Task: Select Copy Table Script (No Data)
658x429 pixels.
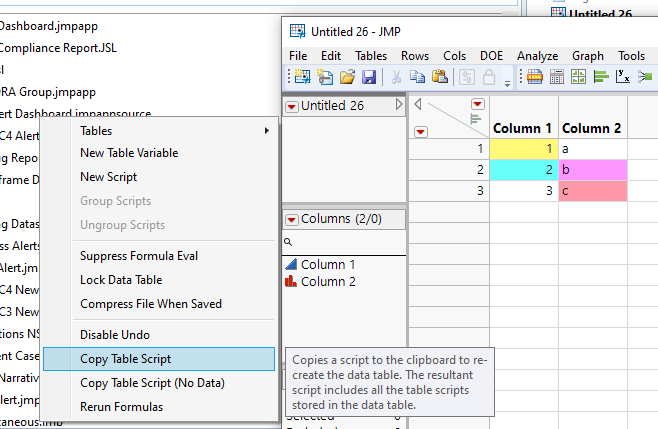Action: (x=159, y=383)
